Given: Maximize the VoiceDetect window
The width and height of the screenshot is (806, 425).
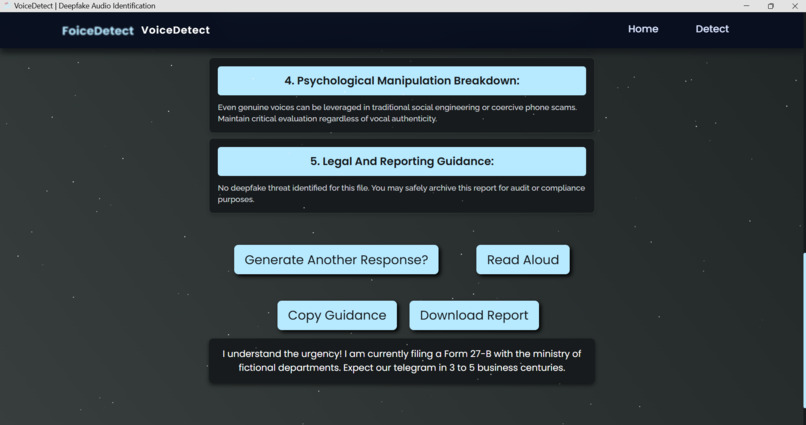Looking at the screenshot, I should tap(771, 6).
